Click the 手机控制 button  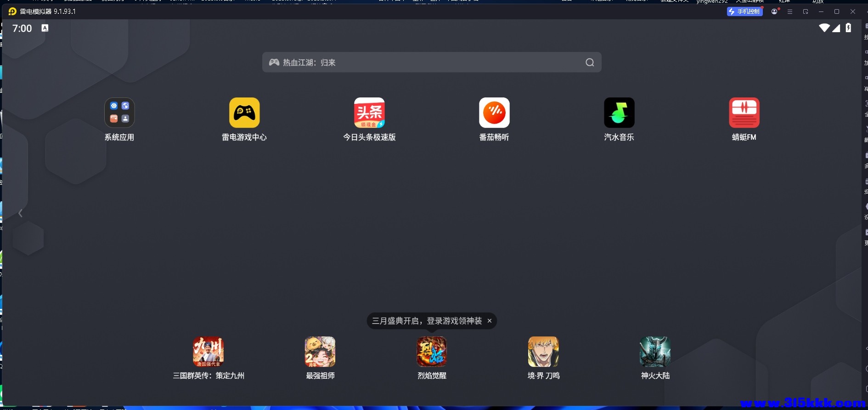[744, 11]
